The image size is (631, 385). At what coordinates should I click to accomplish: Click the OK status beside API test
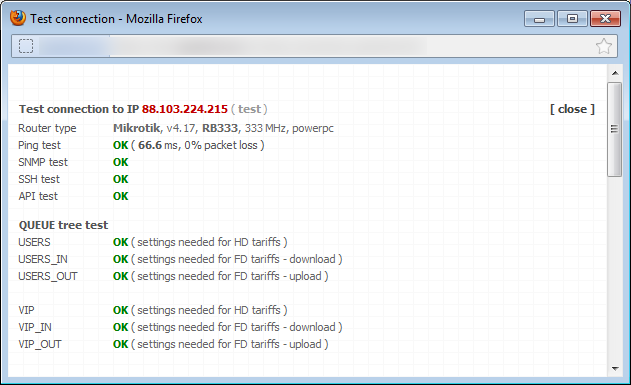point(121,196)
